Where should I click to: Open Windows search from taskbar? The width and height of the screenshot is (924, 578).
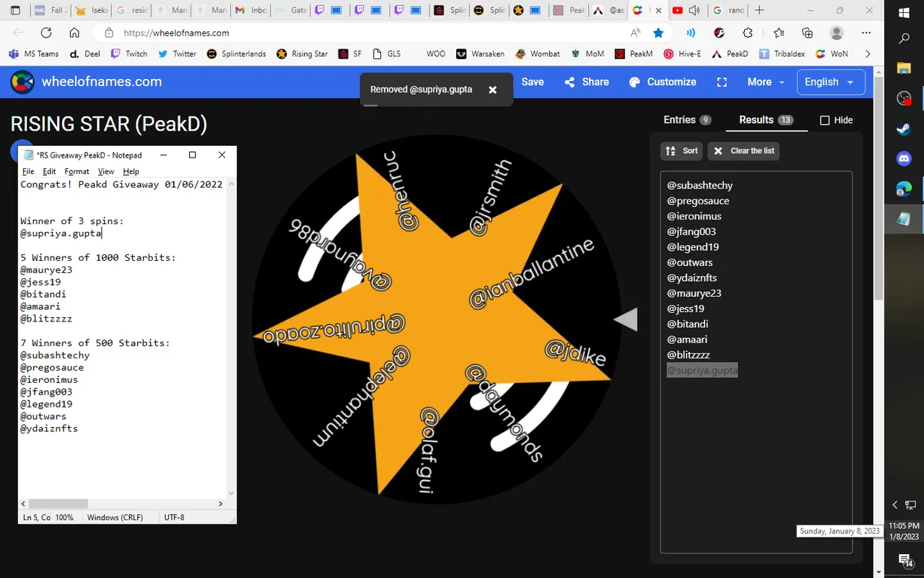click(x=904, y=39)
